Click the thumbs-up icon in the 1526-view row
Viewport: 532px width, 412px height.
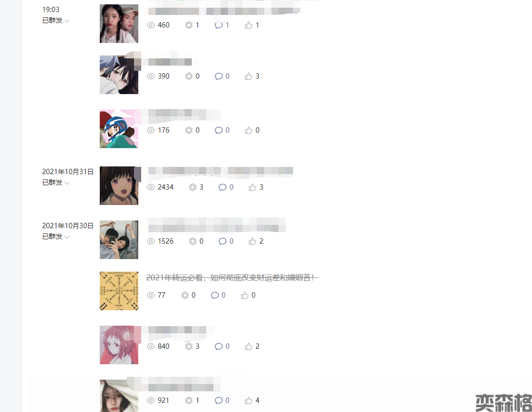253,241
